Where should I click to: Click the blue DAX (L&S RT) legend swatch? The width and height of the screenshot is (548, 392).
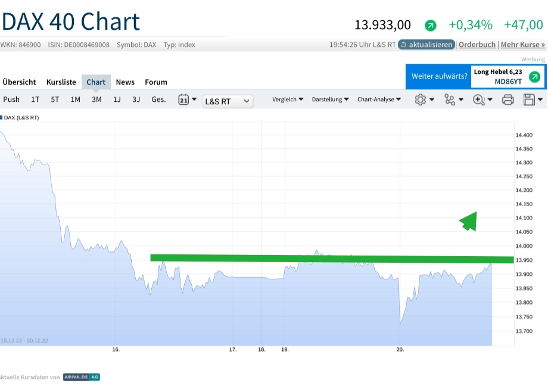point(1,118)
